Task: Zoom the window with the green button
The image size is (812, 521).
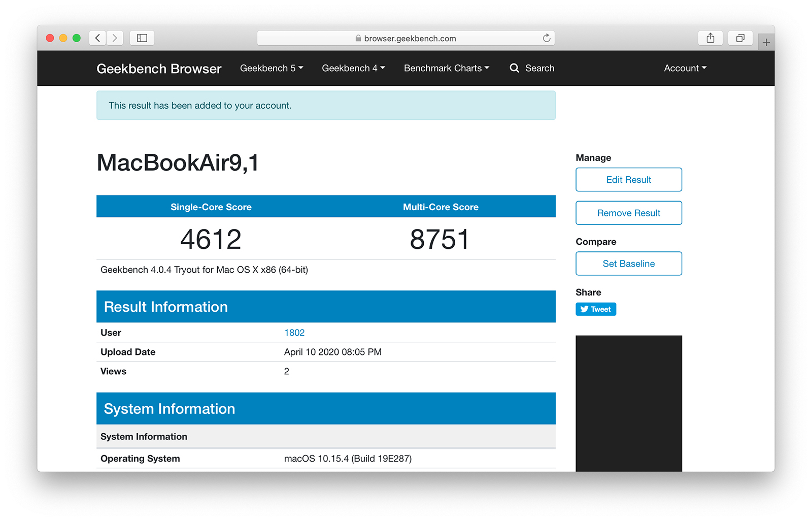Action: (77, 38)
